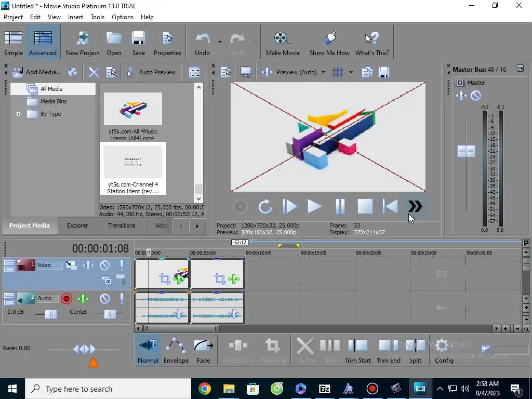Open the Edit menu
The image size is (532, 399).
tap(35, 17)
